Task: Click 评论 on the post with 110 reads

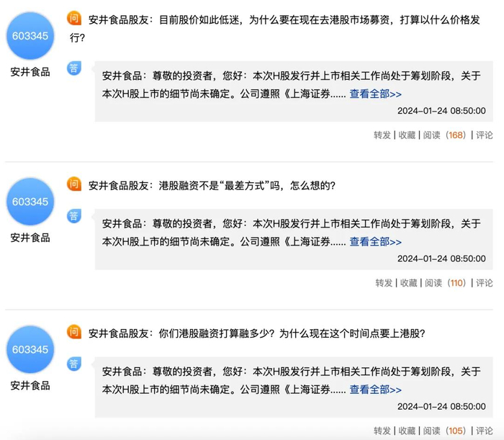Action: click(x=484, y=283)
